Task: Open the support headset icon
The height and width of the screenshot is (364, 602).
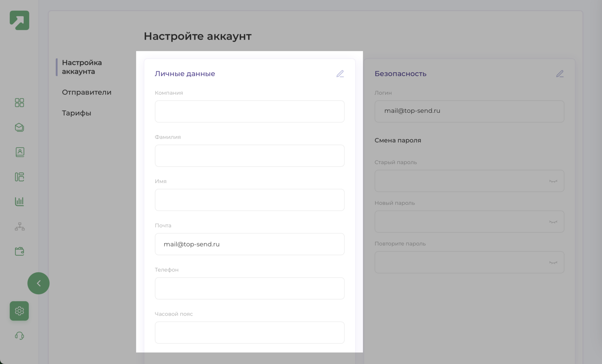Action: point(19,336)
